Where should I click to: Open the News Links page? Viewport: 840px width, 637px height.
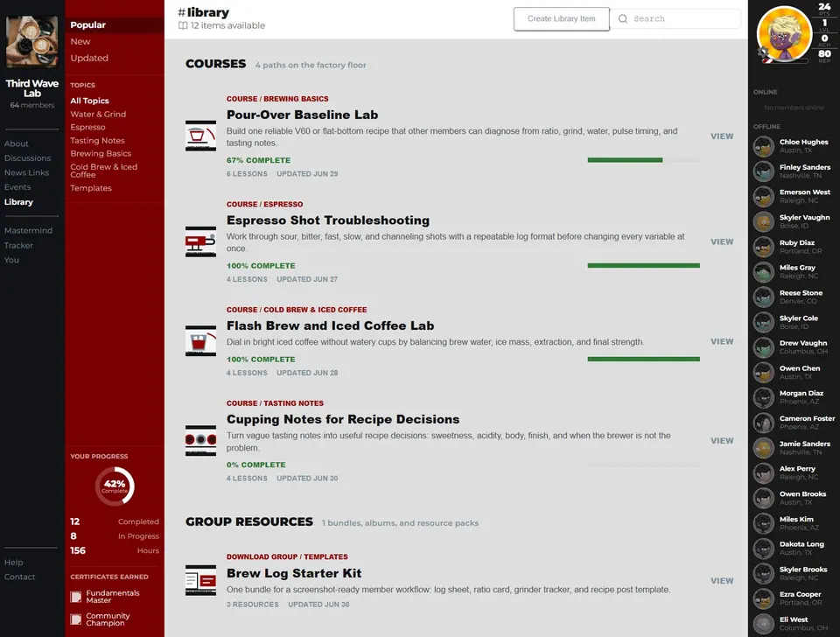[x=26, y=172]
